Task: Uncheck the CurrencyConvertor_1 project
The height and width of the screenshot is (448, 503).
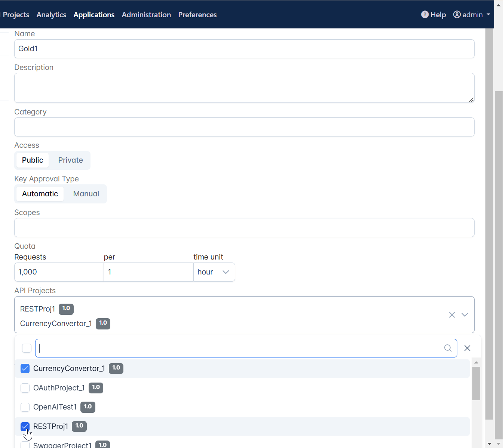Action: pos(25,369)
